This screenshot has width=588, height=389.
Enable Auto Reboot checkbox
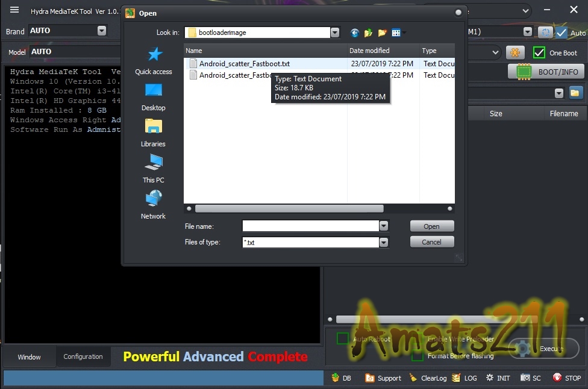click(x=342, y=338)
